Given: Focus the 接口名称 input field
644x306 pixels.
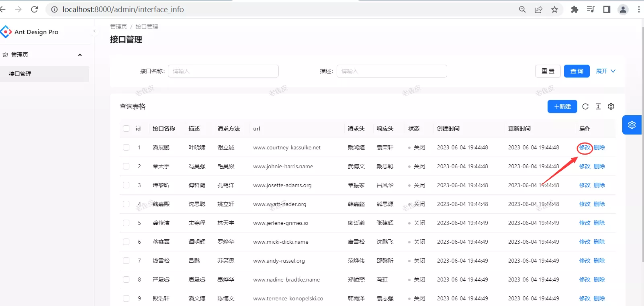Looking at the screenshot, I should click(x=223, y=71).
